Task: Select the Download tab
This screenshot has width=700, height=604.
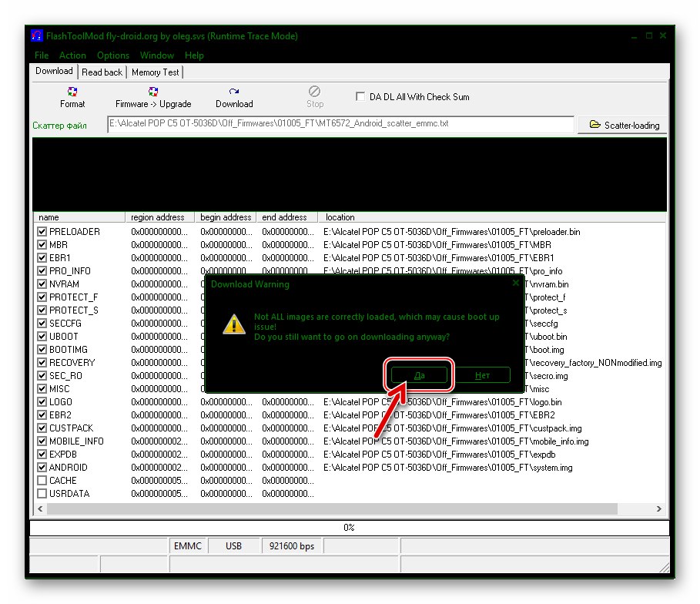Action: coord(54,71)
